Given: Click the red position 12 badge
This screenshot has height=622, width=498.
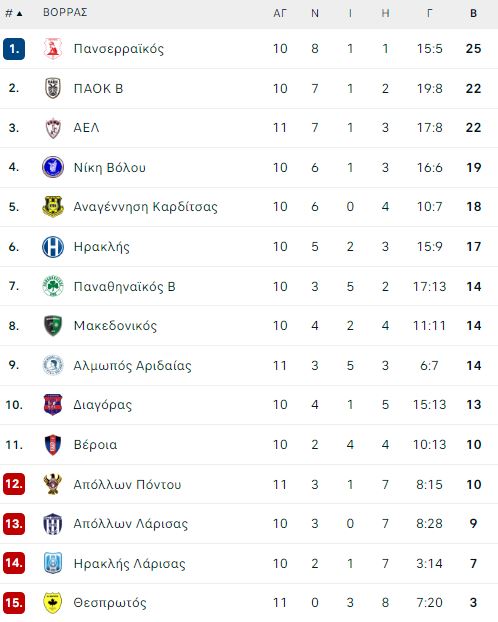Looking at the screenshot, I should 14,484.
